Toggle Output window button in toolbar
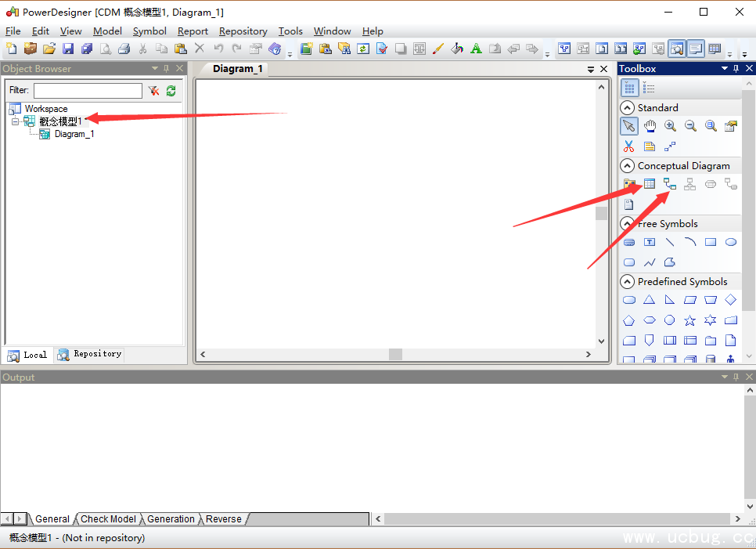Image resolution: width=756 pixels, height=549 pixels. tap(696, 49)
